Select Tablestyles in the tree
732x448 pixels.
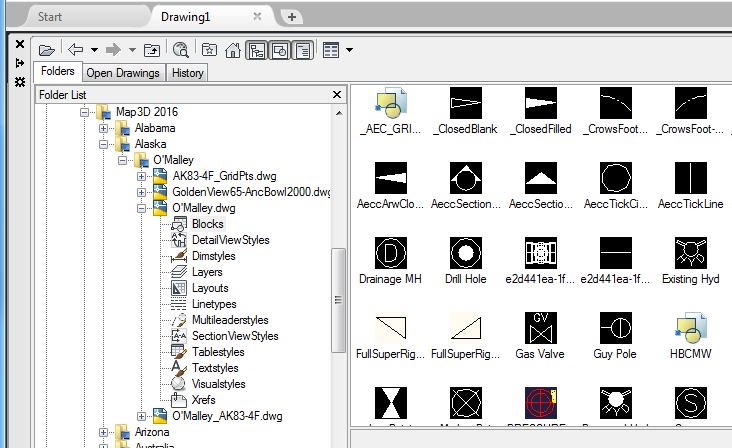coord(218,352)
